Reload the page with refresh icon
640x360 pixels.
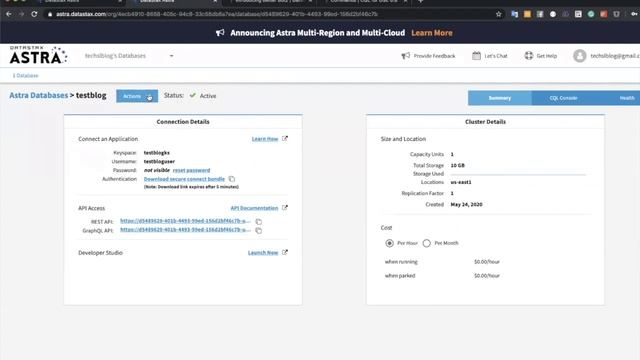34,14
